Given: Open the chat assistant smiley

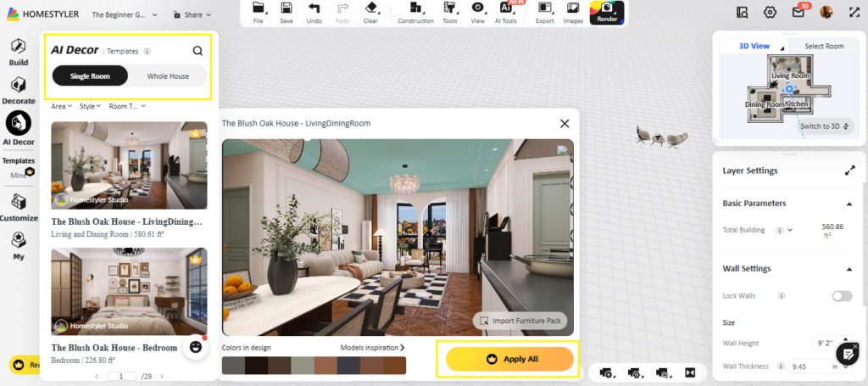Looking at the screenshot, I should click(195, 347).
